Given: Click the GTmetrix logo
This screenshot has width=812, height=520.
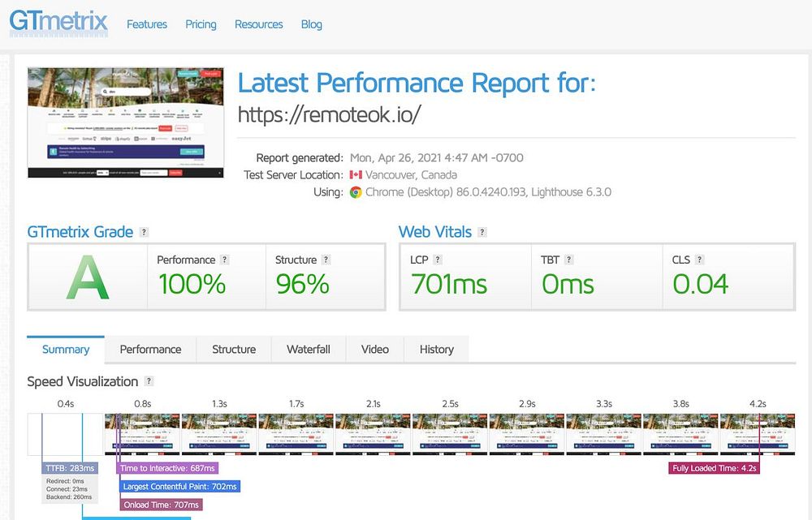Looking at the screenshot, I should pos(58,24).
